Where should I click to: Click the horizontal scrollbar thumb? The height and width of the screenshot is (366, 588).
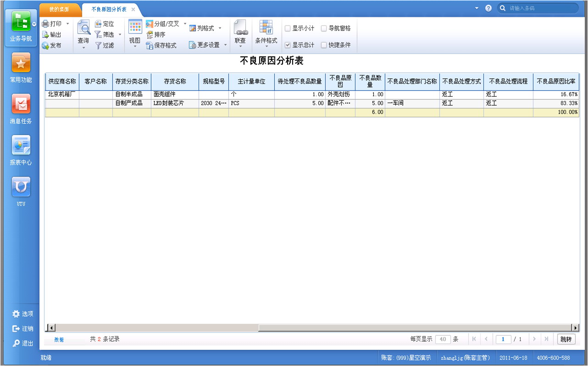click(x=415, y=328)
